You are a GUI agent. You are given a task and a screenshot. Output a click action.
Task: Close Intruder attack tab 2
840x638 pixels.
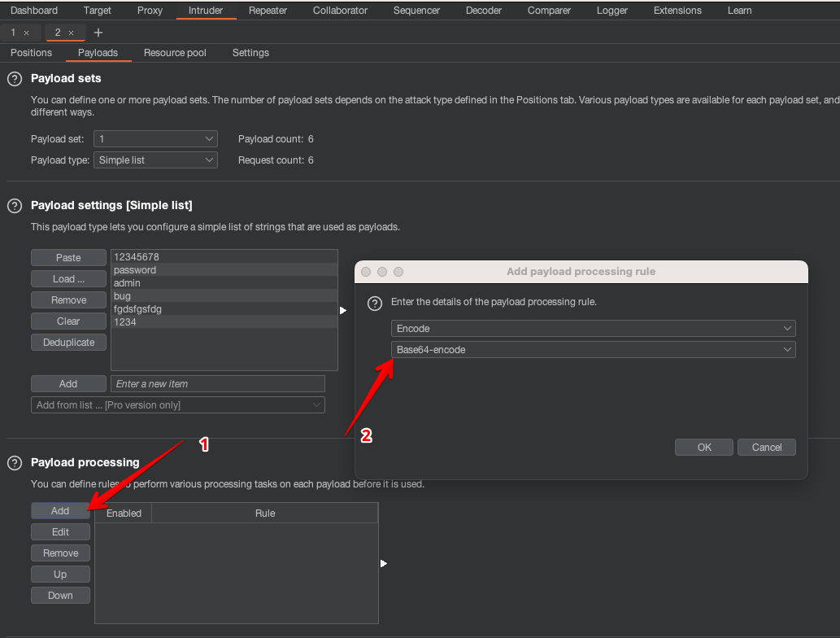pos(71,33)
